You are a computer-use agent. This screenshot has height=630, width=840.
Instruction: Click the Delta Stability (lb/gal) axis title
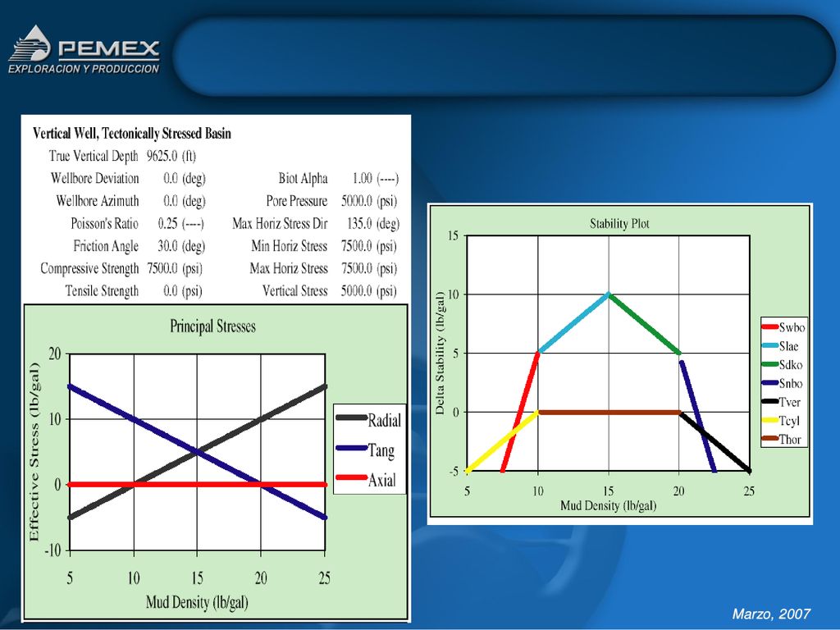tap(440, 353)
